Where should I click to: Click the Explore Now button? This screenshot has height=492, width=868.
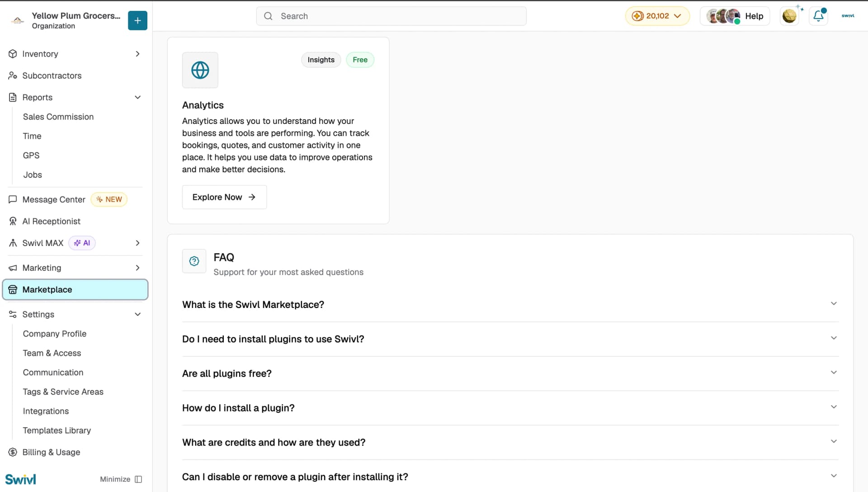point(224,197)
